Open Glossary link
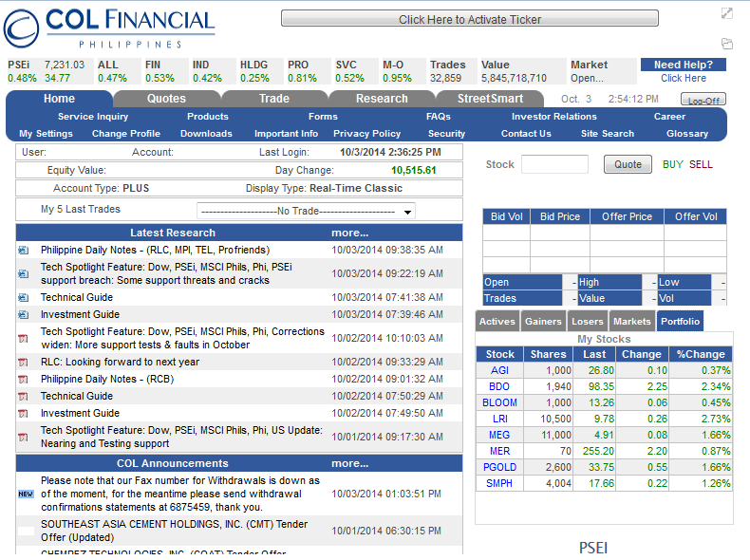This screenshot has width=750, height=560. [x=687, y=134]
